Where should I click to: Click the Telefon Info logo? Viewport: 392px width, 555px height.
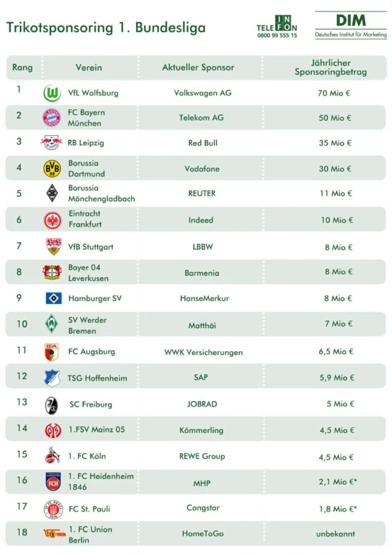277,27
